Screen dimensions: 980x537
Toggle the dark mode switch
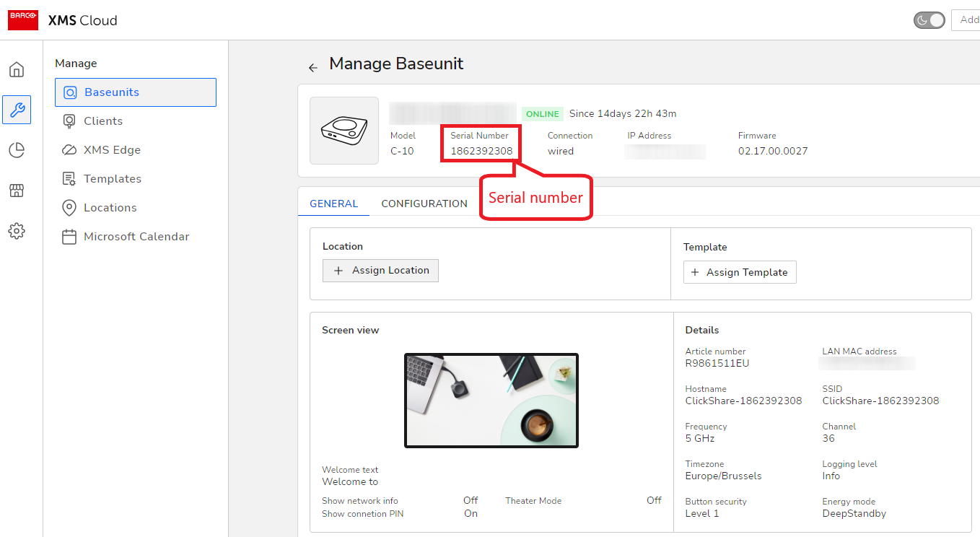tap(929, 20)
